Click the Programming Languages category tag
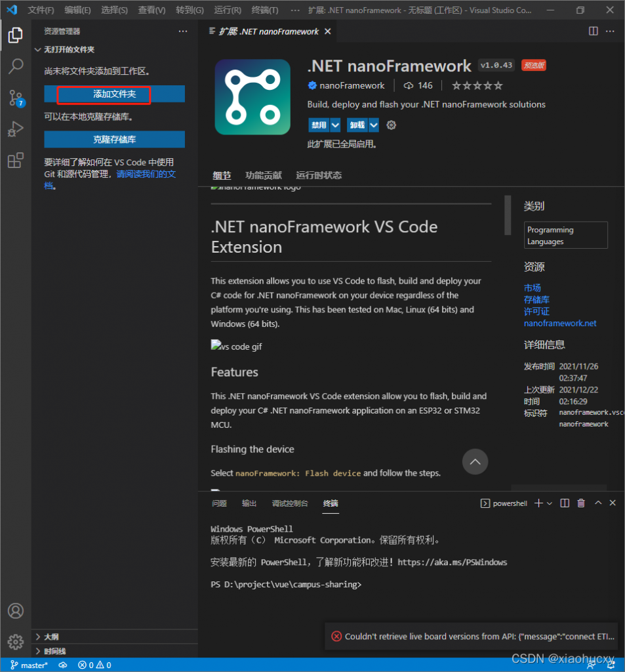The height and width of the screenshot is (672, 625). (565, 236)
